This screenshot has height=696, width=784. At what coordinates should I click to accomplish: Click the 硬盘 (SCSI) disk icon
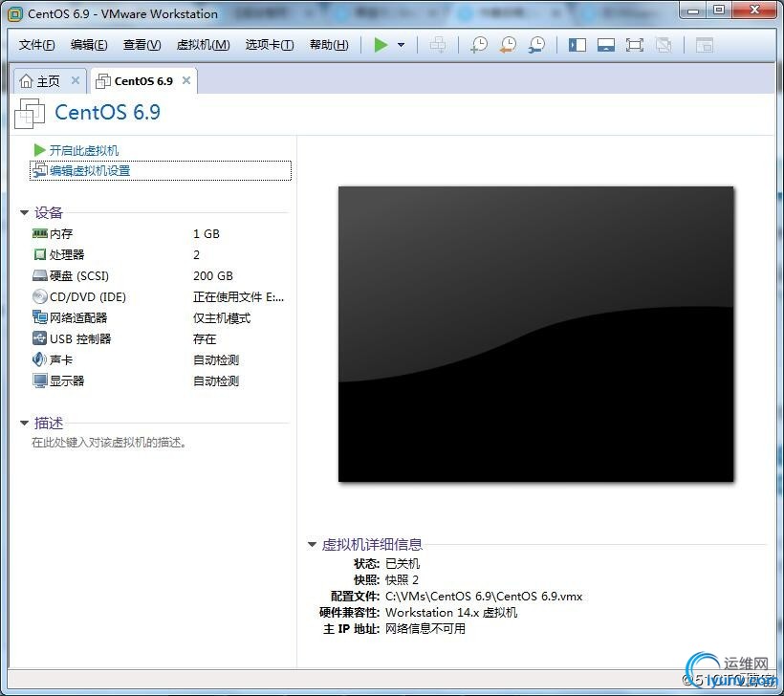point(39,275)
